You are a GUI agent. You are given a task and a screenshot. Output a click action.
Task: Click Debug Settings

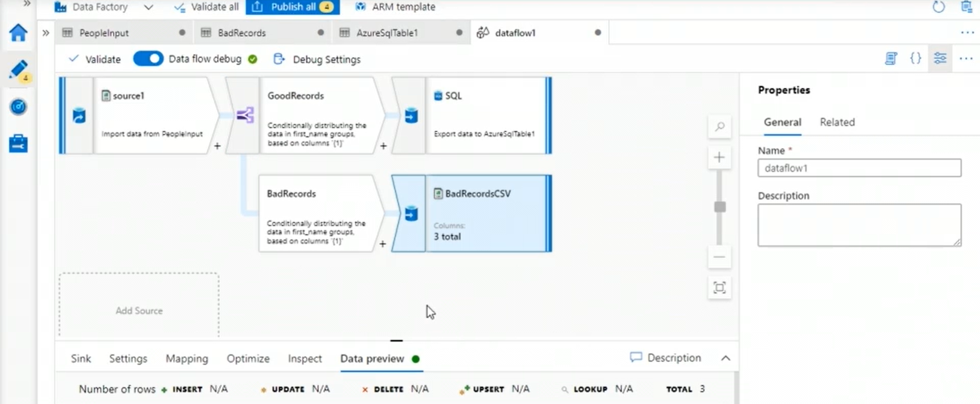tap(326, 60)
